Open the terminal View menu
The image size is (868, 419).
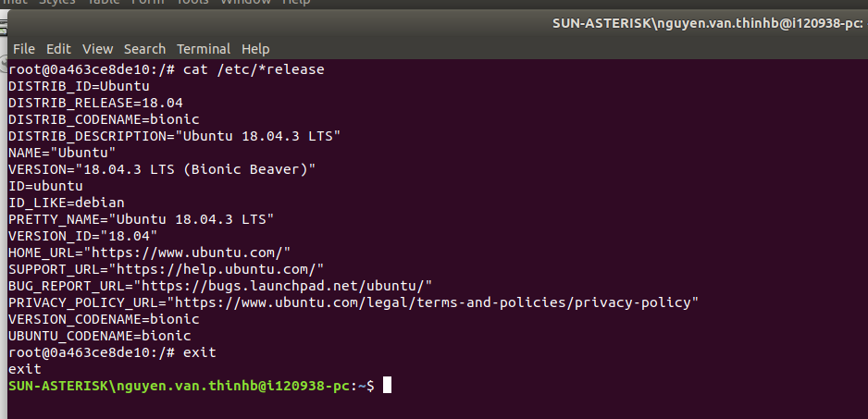(97, 48)
